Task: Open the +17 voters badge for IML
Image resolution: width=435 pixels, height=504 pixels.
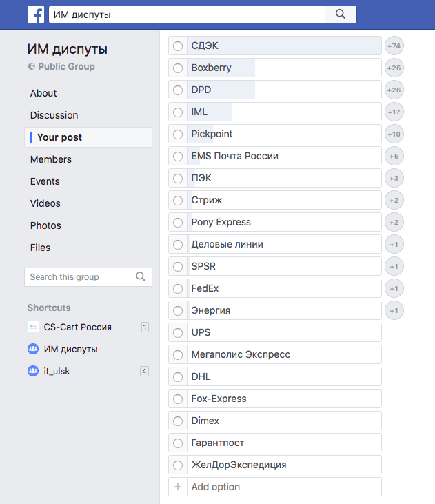Action: 394,112
